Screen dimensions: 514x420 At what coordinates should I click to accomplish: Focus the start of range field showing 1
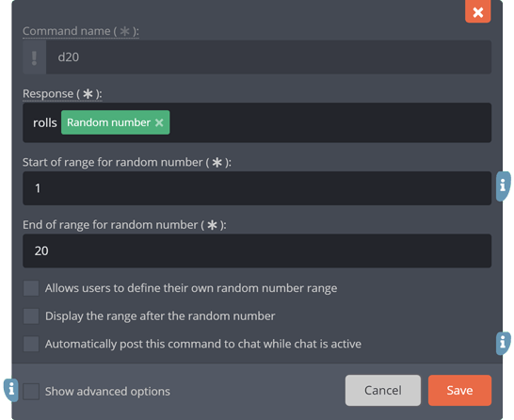(x=257, y=188)
